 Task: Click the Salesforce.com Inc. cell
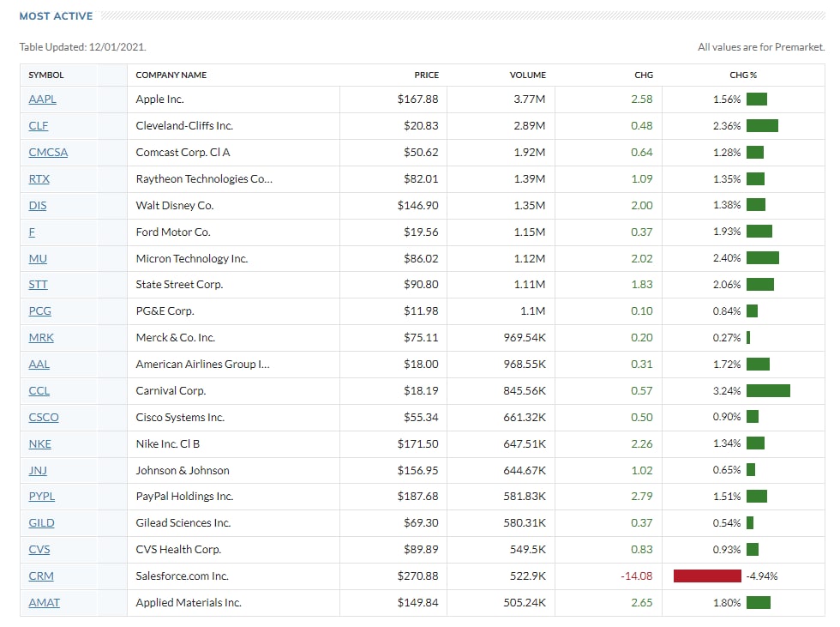[x=182, y=576]
